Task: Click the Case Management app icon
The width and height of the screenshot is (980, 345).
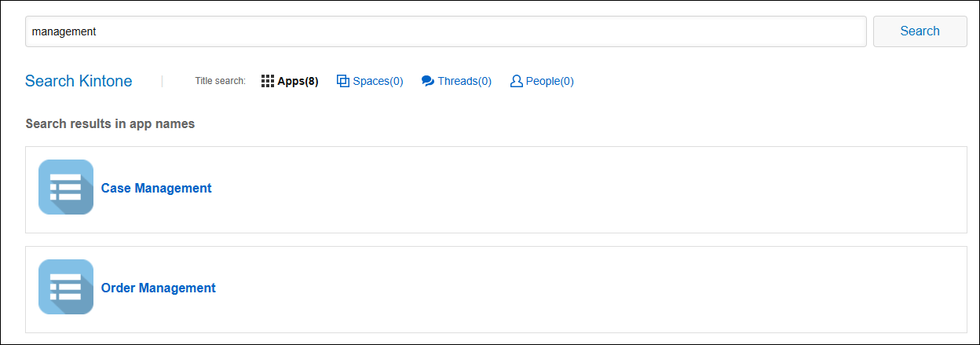Action: 66,187
